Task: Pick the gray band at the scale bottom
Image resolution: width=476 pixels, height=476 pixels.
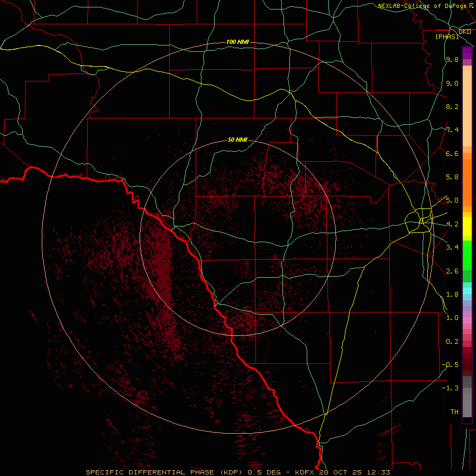Action: coord(467,406)
